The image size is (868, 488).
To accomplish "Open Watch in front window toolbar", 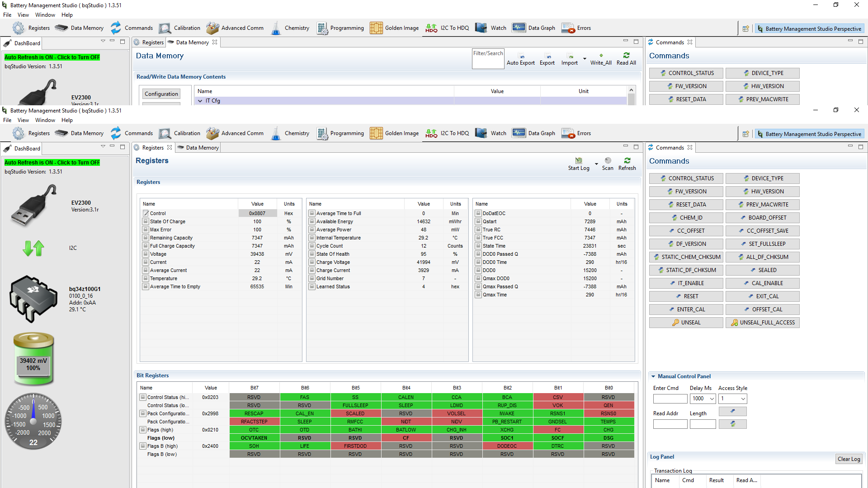I will pyautogui.click(x=491, y=133).
